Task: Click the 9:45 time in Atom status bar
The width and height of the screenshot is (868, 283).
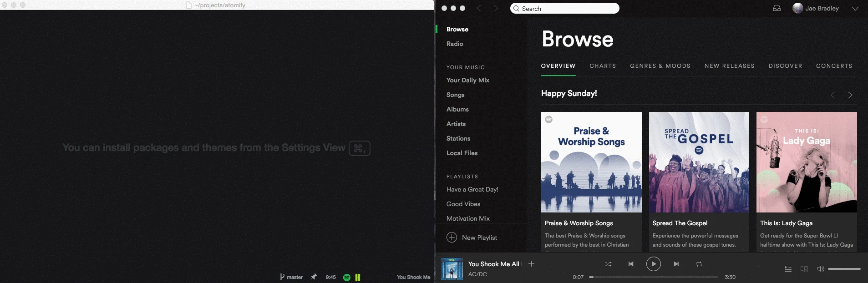Action: [x=331, y=277]
